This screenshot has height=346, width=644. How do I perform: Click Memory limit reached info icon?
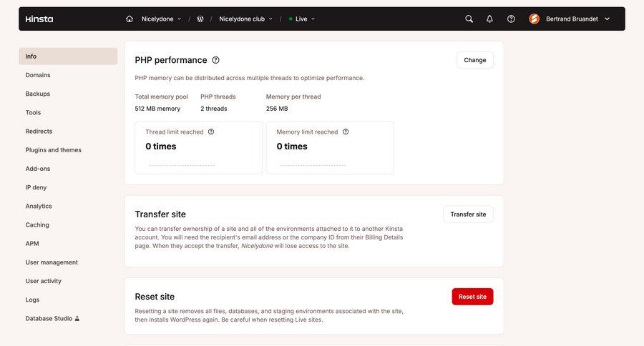click(x=346, y=132)
